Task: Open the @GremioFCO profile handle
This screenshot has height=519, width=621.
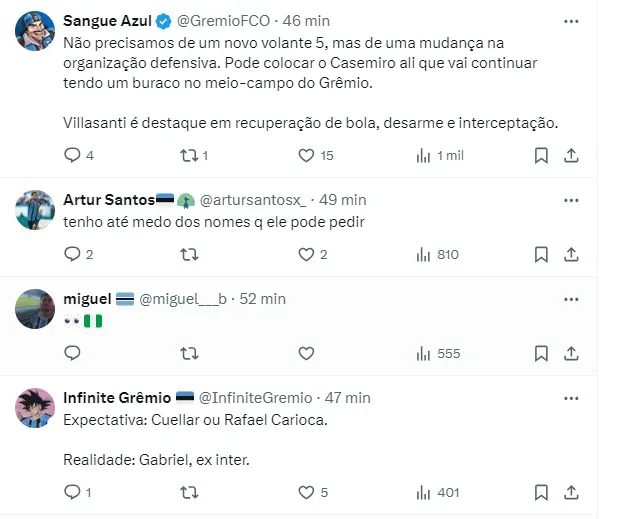Action: [225, 21]
